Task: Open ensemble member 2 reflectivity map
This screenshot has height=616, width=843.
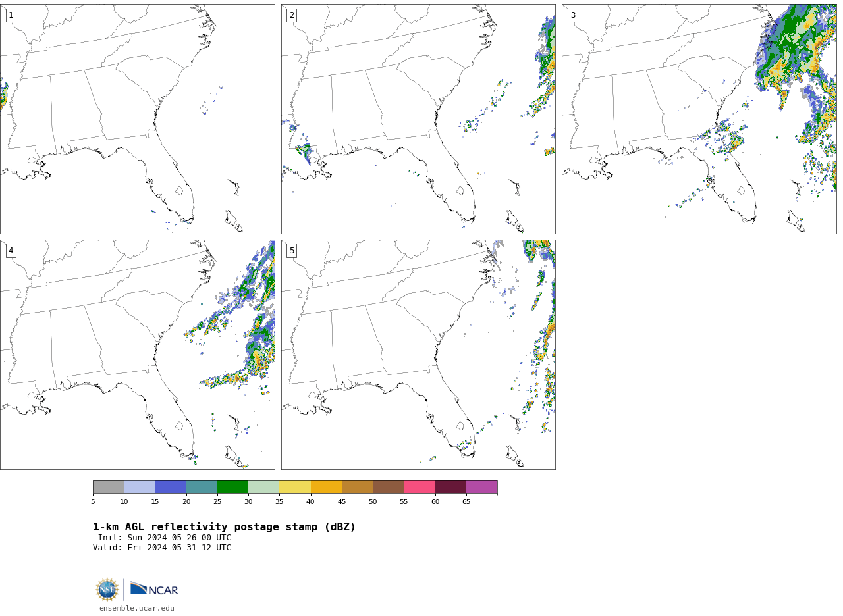Action: (x=418, y=119)
